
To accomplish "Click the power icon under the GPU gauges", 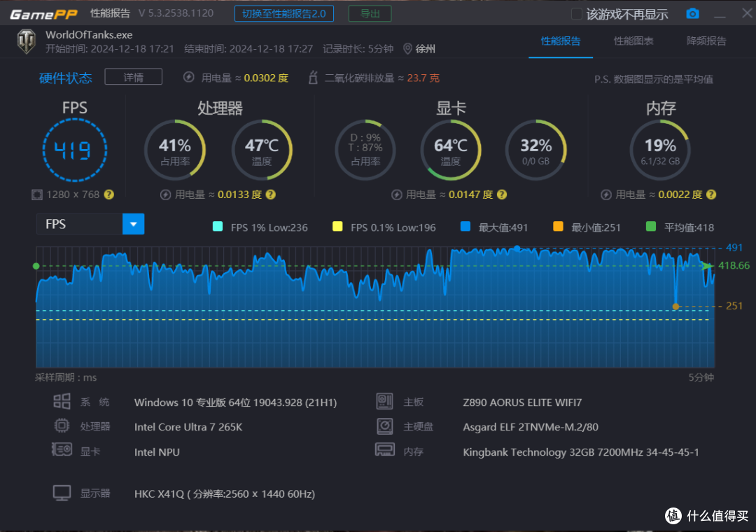I will click(396, 195).
